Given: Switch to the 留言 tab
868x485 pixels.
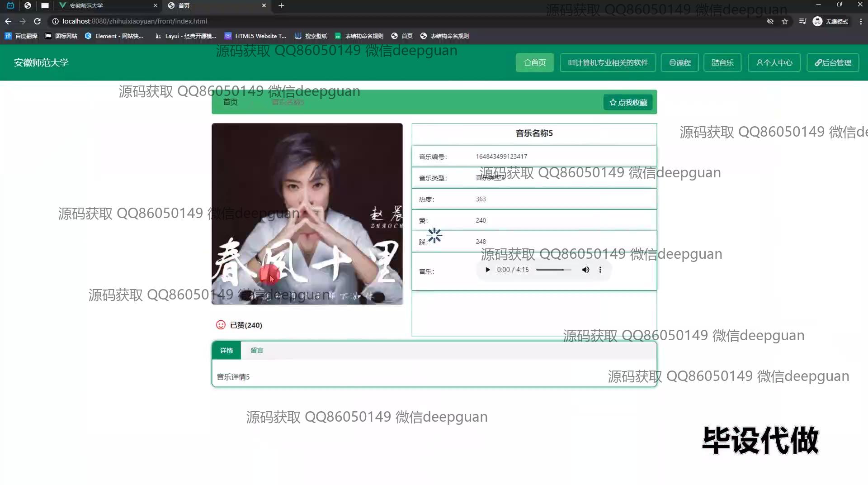Looking at the screenshot, I should click(256, 350).
